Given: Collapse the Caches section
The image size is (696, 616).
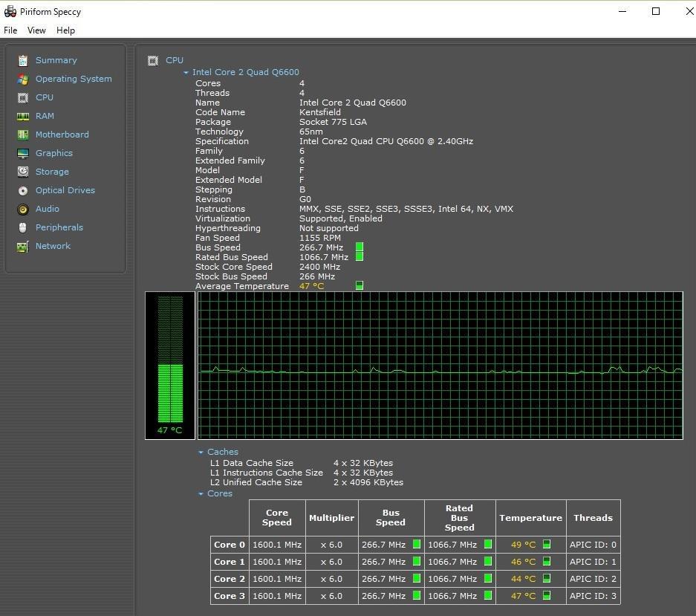Looking at the screenshot, I should point(201,452).
